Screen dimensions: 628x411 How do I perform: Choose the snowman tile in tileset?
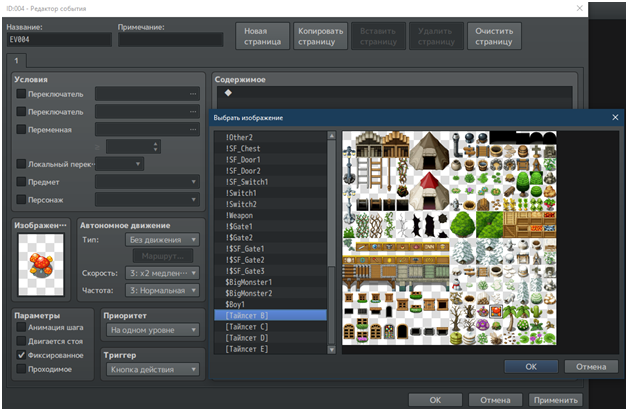coord(456,284)
